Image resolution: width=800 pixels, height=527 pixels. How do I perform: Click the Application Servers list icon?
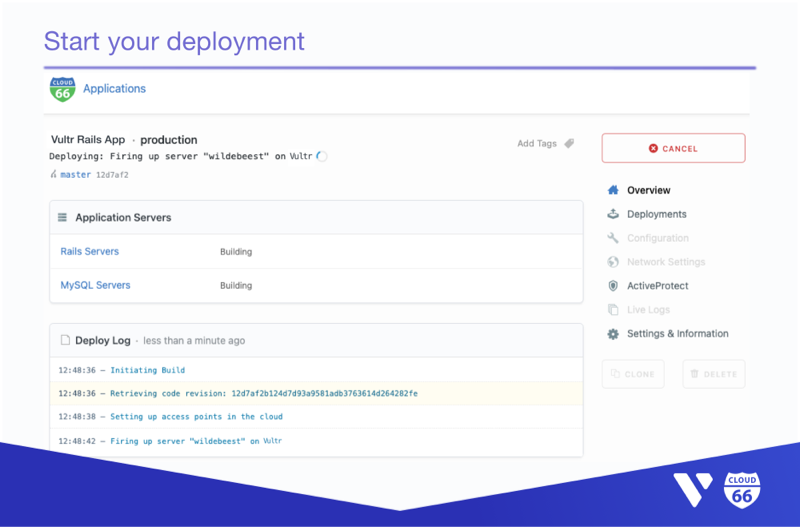click(62, 217)
